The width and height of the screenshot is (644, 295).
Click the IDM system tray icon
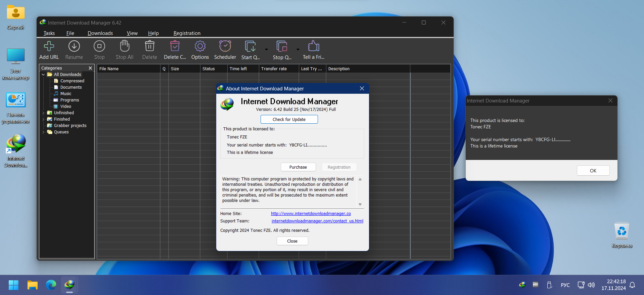click(x=522, y=285)
